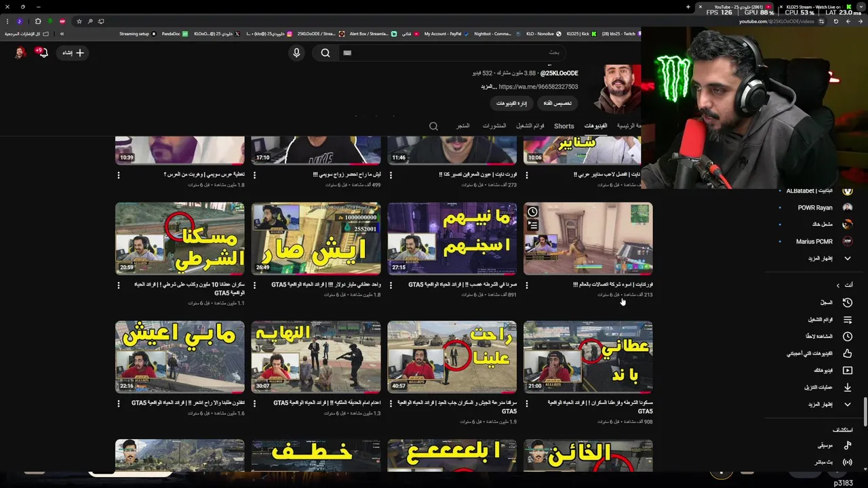
Task: Open the on-screen keyboard icon in search box
Action: [x=347, y=53]
